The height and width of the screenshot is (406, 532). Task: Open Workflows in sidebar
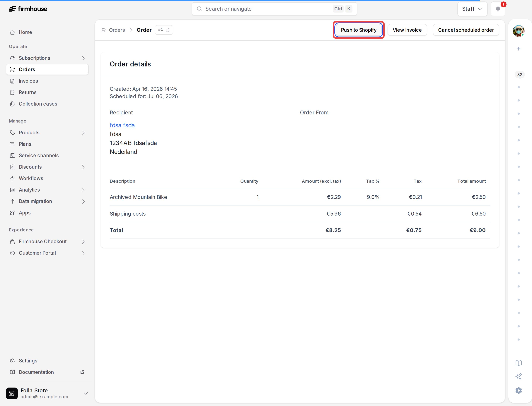pos(47,178)
